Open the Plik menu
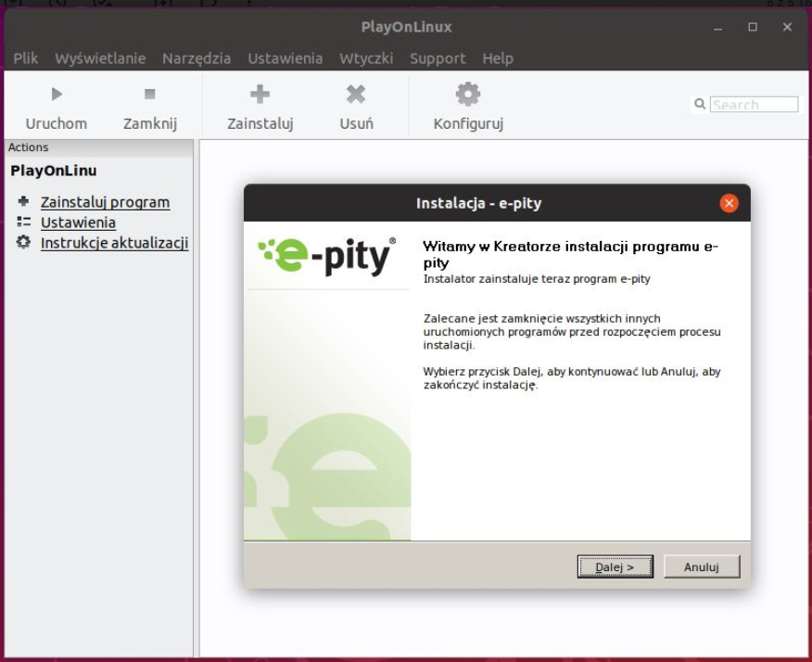The width and height of the screenshot is (812, 662). [x=26, y=58]
